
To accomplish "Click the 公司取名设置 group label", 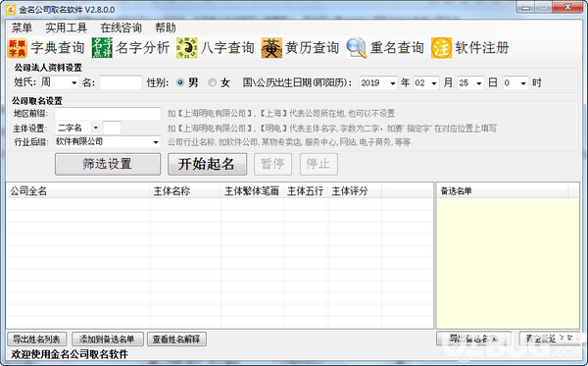I will click(37, 101).
